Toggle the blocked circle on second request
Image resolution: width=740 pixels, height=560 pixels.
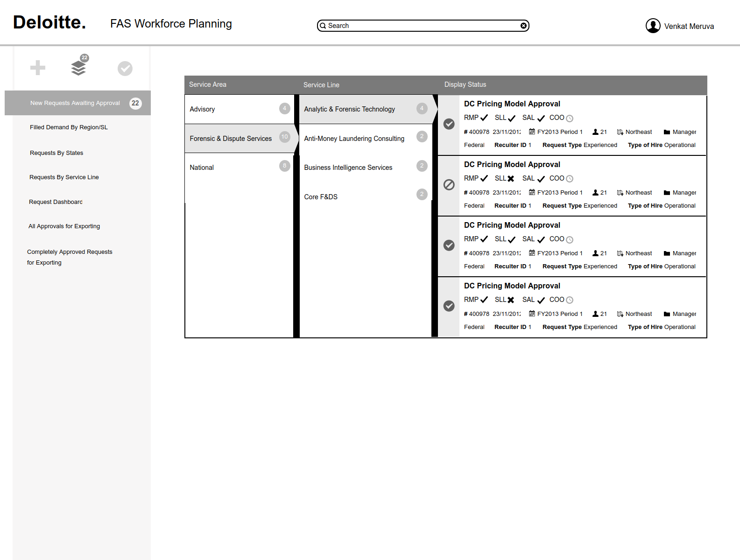click(x=449, y=184)
